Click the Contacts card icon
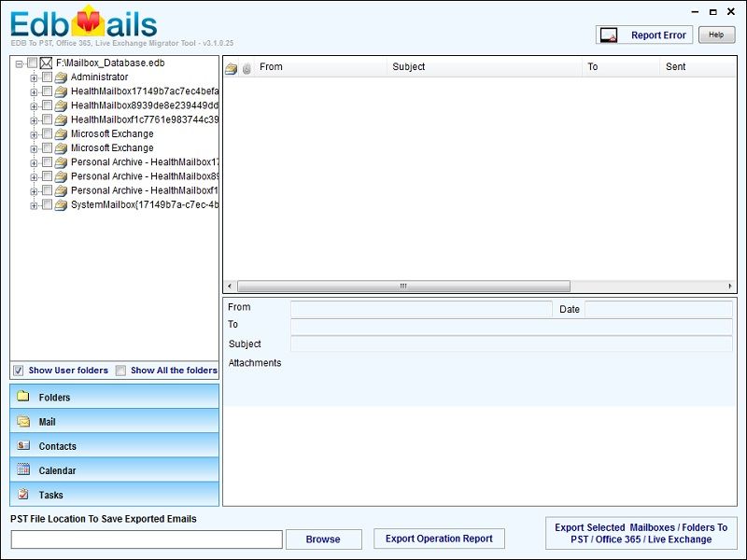The height and width of the screenshot is (560, 747). 23,445
